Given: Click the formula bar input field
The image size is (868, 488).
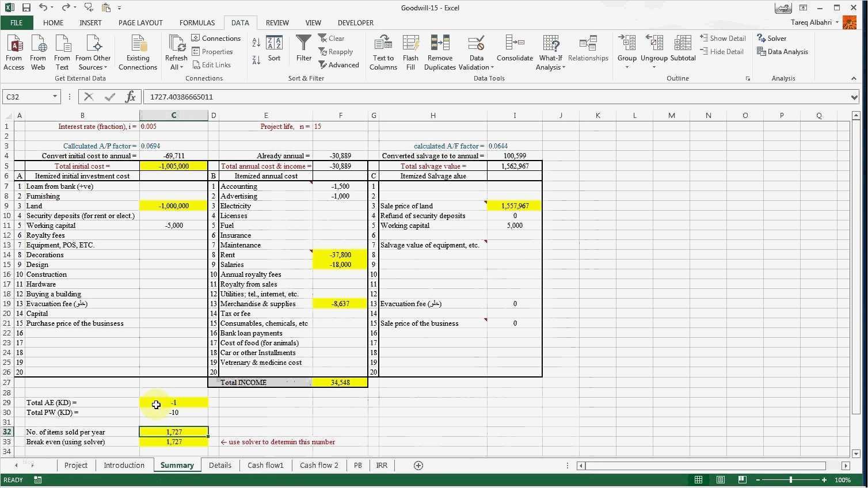Looking at the screenshot, I should [x=496, y=97].
